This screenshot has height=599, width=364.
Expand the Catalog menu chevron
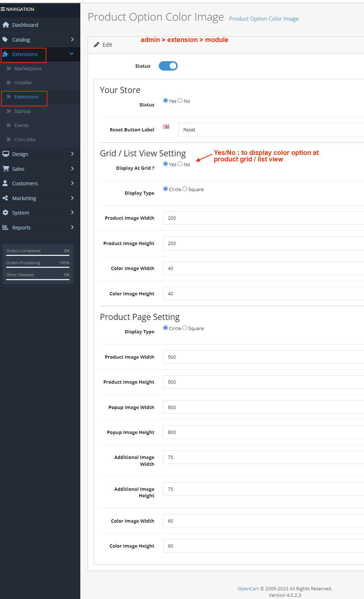point(72,39)
